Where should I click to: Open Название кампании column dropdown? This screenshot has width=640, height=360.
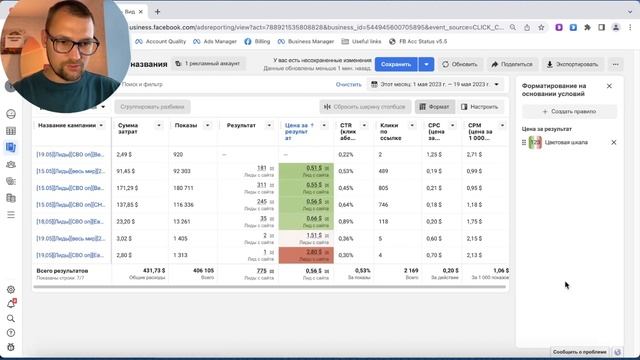101,125
